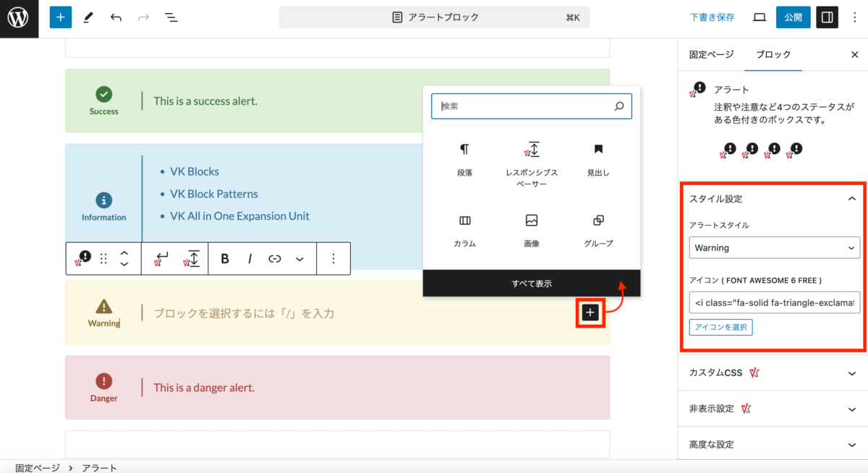Open the block inserter plus button in top toolbar
Viewport: 868px width, 473px height.
tap(61, 17)
